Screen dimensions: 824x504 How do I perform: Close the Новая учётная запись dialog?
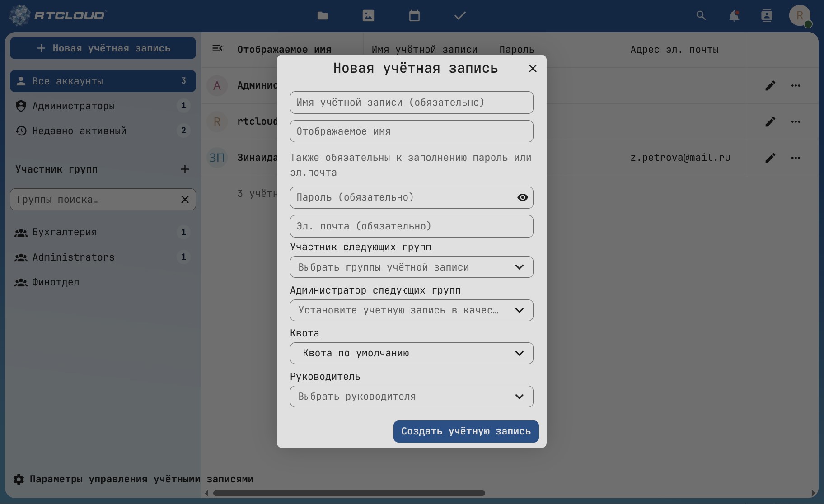tap(533, 68)
